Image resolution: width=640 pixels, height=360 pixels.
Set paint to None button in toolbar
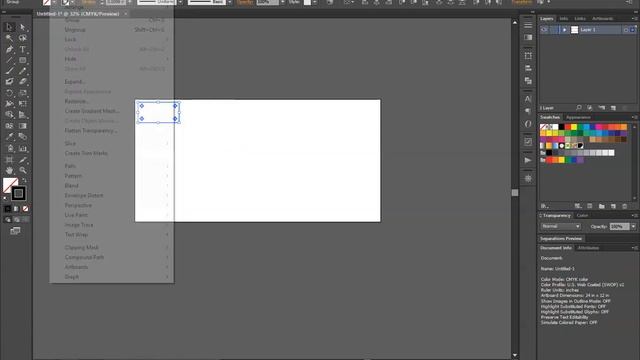(25, 209)
